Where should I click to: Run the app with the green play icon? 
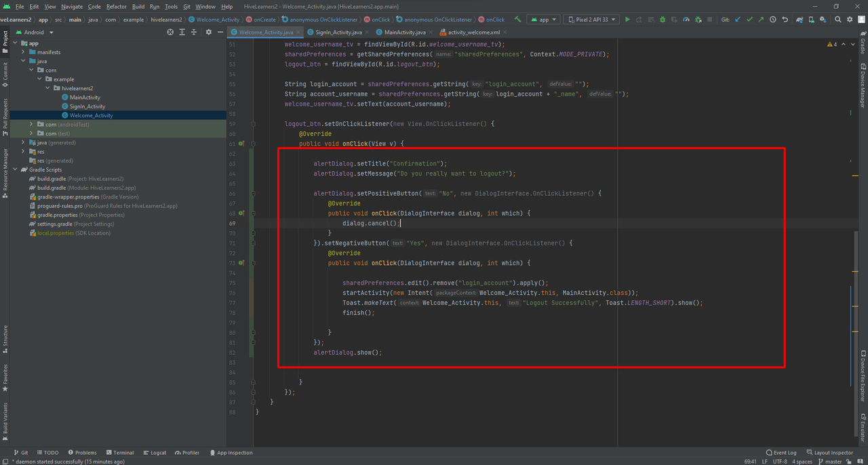click(627, 20)
